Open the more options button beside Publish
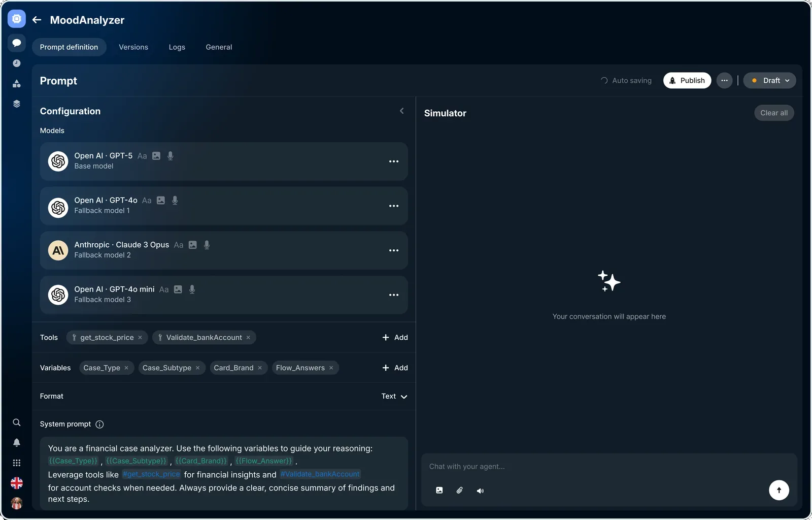Screen dimensions: 812x520 tap(724, 80)
